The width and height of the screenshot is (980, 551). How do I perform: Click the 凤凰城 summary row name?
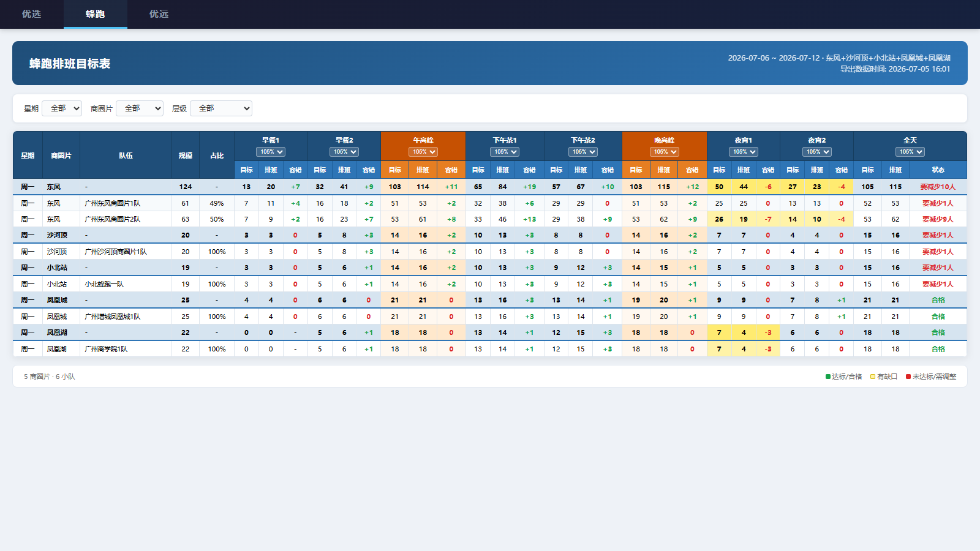57,300
